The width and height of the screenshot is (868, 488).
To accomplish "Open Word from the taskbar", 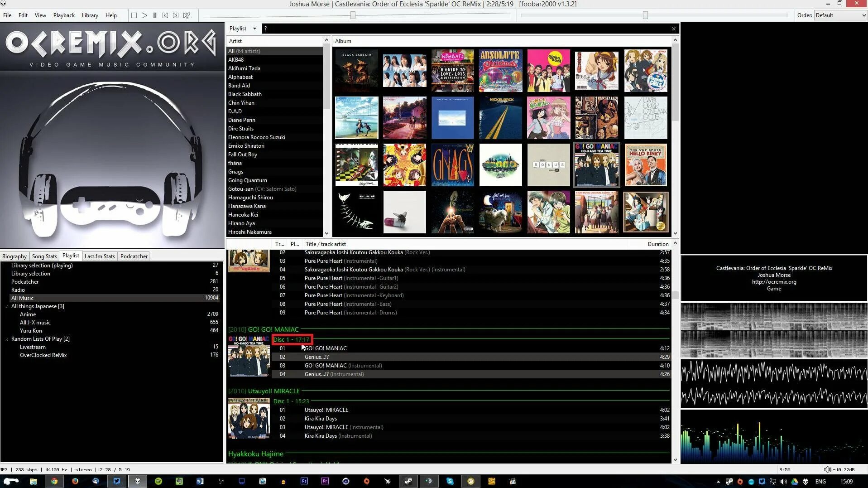I will (200, 481).
